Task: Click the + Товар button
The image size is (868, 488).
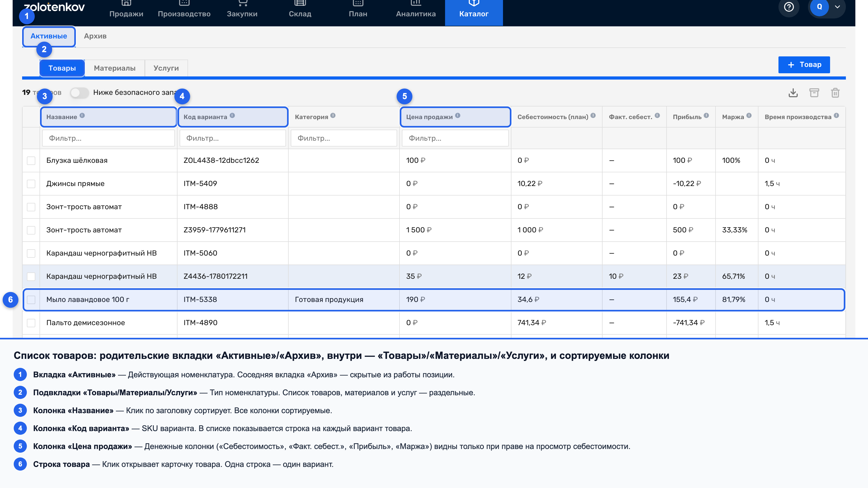Action: click(804, 65)
